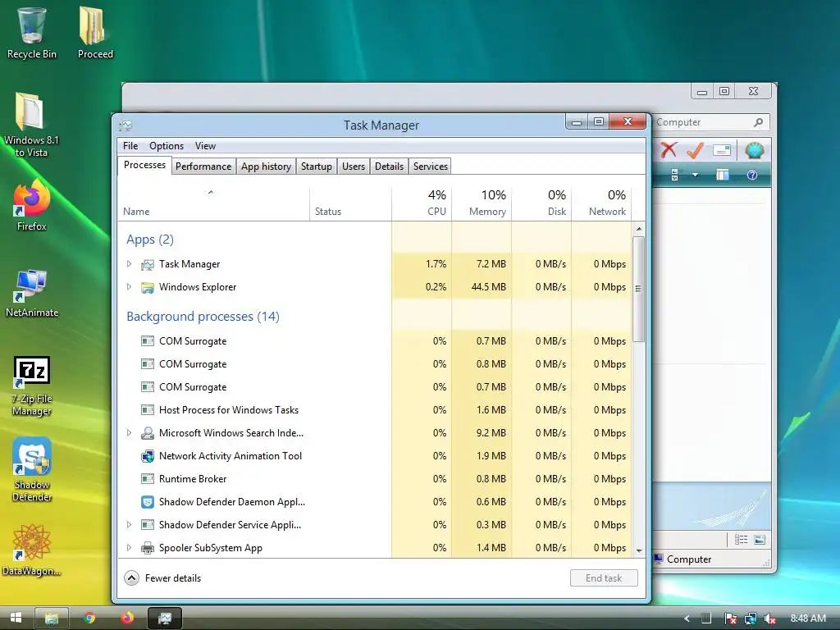Open Chrome from the taskbar
This screenshot has width=840, height=630.
pos(89,619)
